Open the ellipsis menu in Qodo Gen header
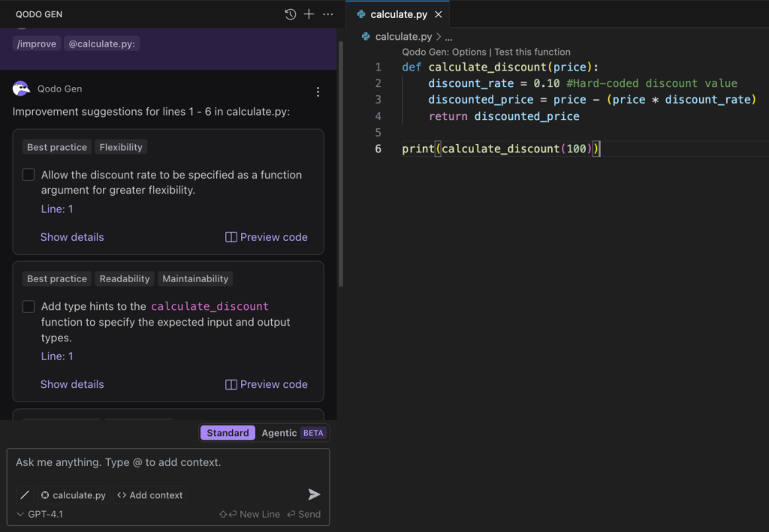 328,14
